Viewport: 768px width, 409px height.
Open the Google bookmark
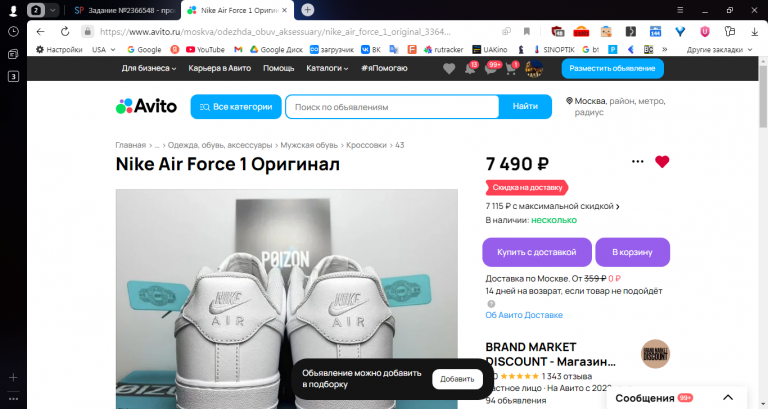tap(144, 49)
